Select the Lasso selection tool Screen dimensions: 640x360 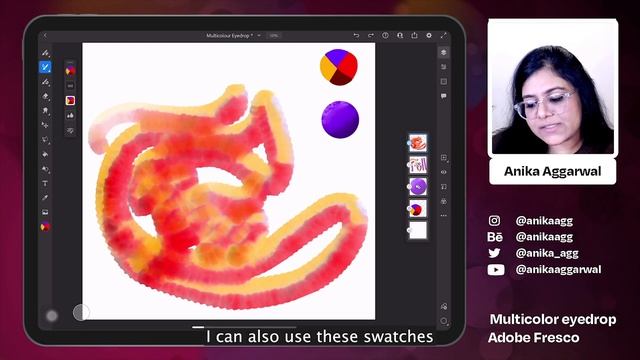[x=45, y=140]
